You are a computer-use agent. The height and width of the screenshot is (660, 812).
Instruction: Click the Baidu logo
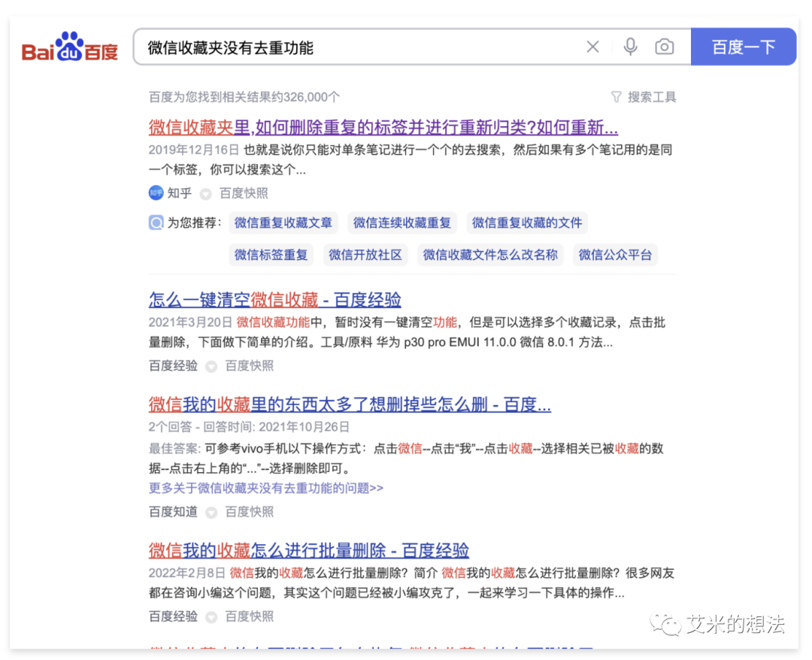[x=69, y=47]
